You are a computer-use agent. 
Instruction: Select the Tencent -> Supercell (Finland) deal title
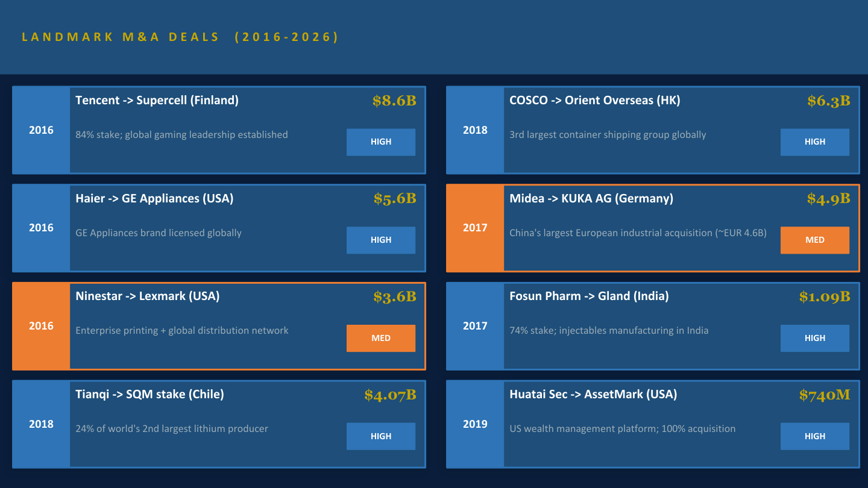[157, 100]
